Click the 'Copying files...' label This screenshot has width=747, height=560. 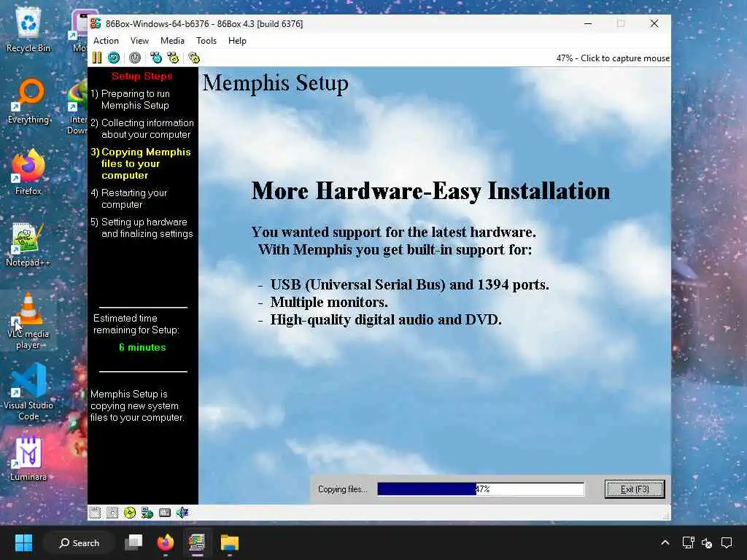(x=343, y=489)
